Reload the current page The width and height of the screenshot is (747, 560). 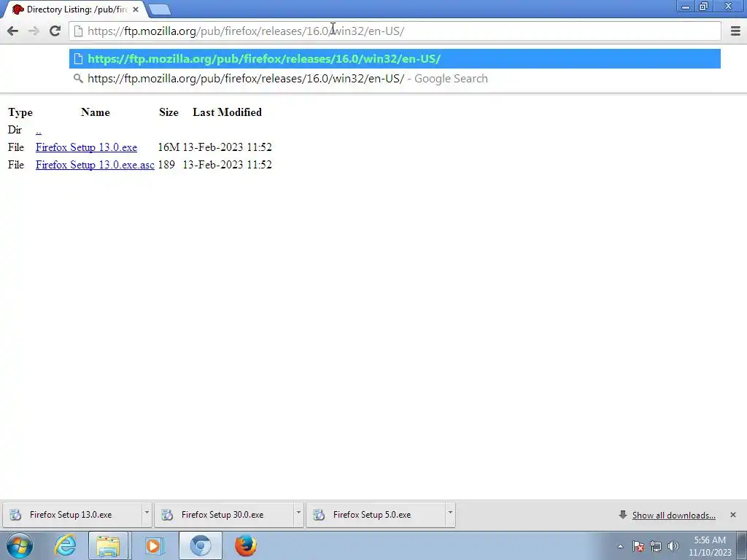click(x=55, y=31)
